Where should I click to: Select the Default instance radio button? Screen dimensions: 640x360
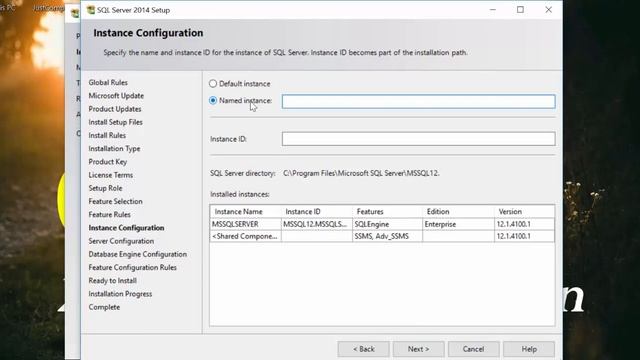[x=213, y=84]
